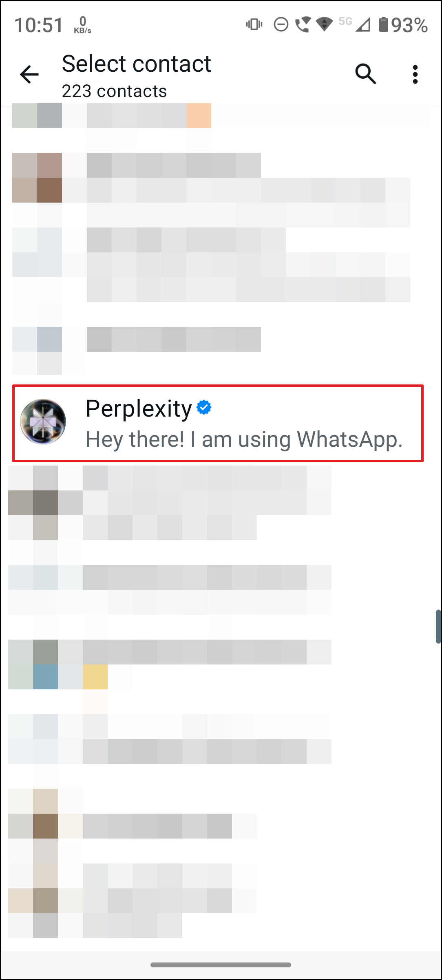Click the '223 contacts' subtitle

click(114, 90)
